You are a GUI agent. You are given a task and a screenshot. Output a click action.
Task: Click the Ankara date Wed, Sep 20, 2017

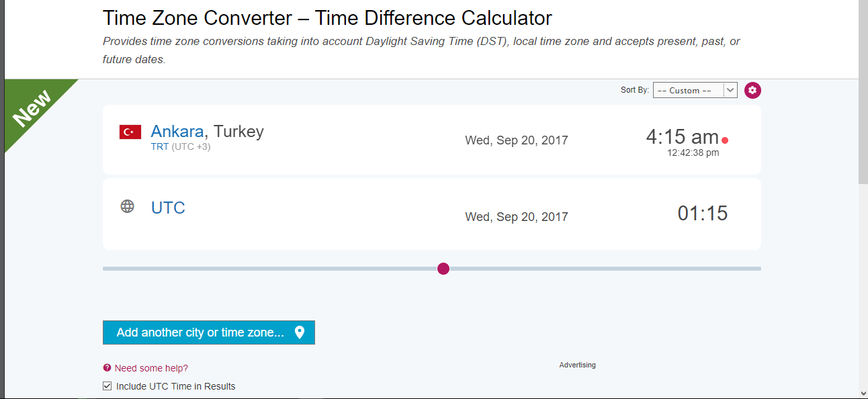[x=517, y=140]
